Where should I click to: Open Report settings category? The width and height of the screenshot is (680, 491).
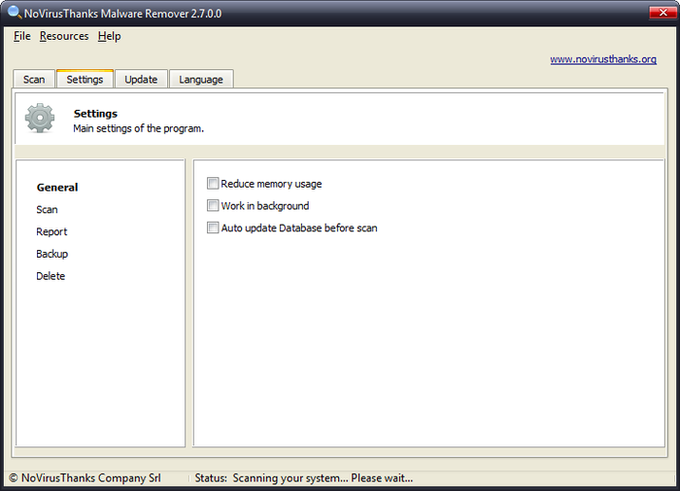[52, 232]
